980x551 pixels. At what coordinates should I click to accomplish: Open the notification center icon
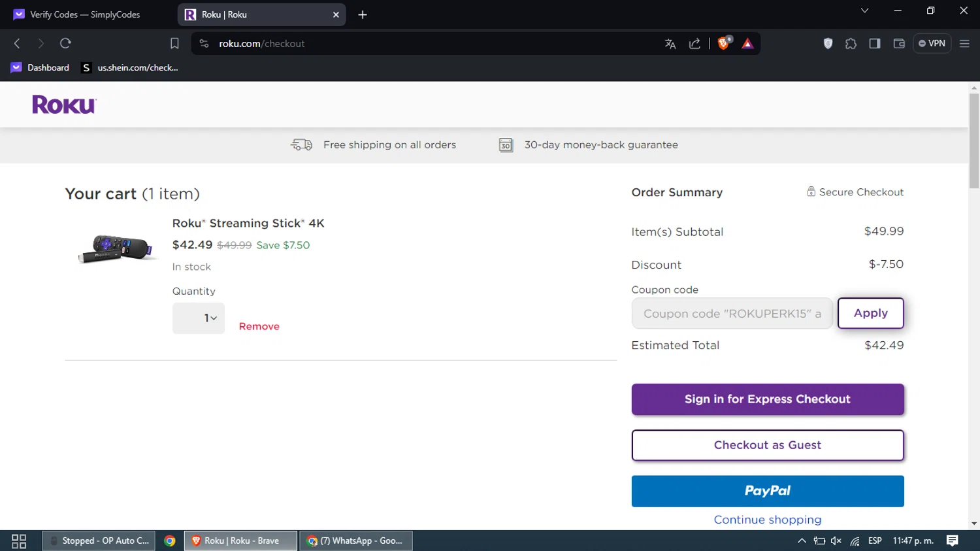tap(953, 541)
